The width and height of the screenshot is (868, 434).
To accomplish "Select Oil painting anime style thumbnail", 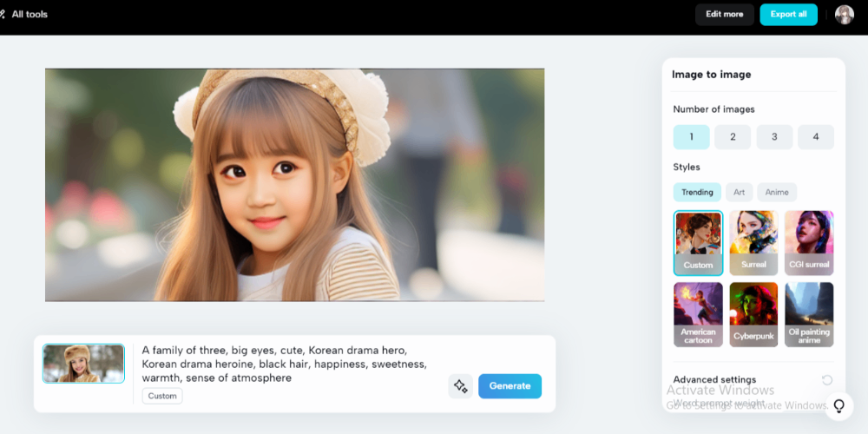I will click(x=809, y=314).
